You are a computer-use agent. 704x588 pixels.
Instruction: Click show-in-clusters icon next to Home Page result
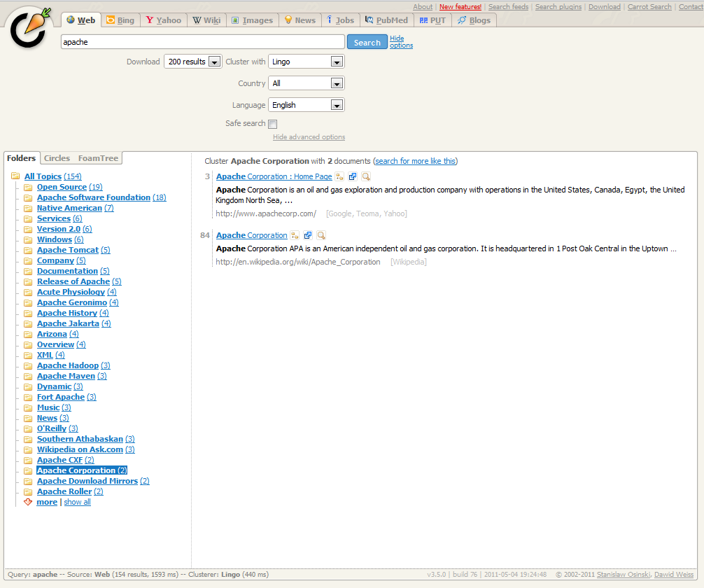coord(339,176)
